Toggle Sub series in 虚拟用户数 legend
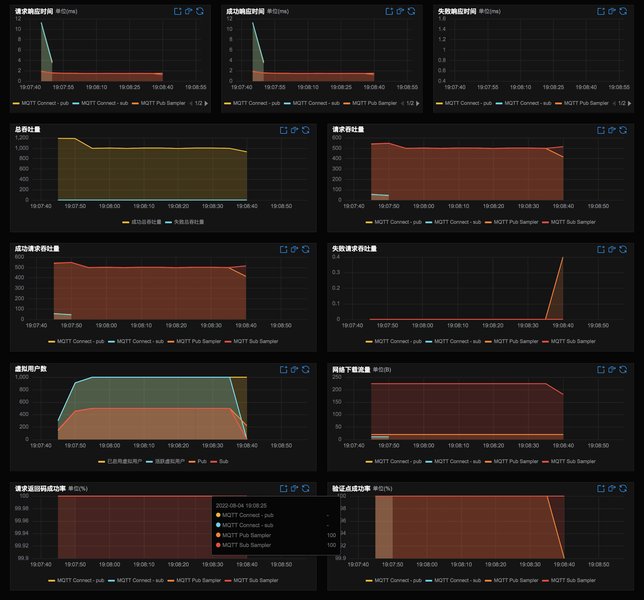 219,462
